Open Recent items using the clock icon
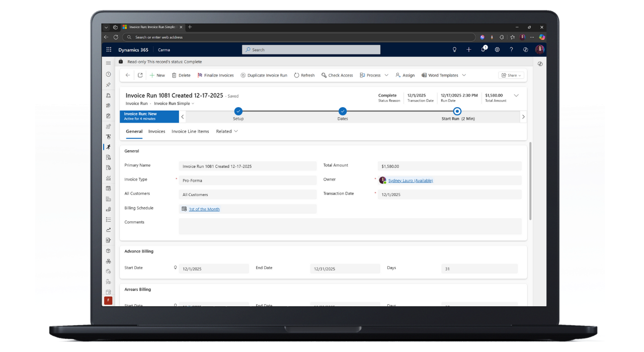 tap(108, 74)
